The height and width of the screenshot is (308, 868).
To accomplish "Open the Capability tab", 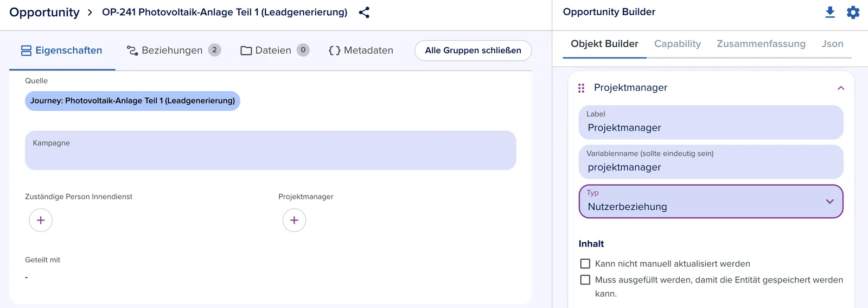I will click(678, 44).
